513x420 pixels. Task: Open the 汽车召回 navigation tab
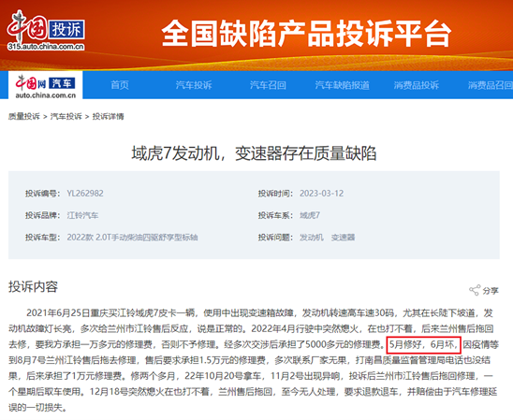pos(268,85)
